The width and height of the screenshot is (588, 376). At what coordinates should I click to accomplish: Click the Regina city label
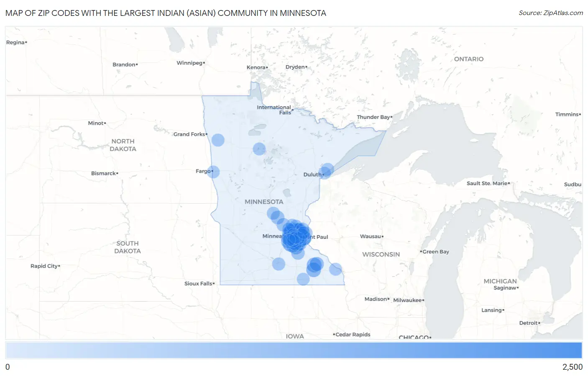[15, 42]
